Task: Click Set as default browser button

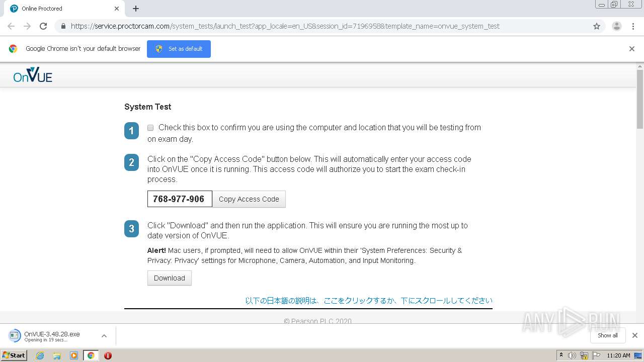Action: click(179, 49)
